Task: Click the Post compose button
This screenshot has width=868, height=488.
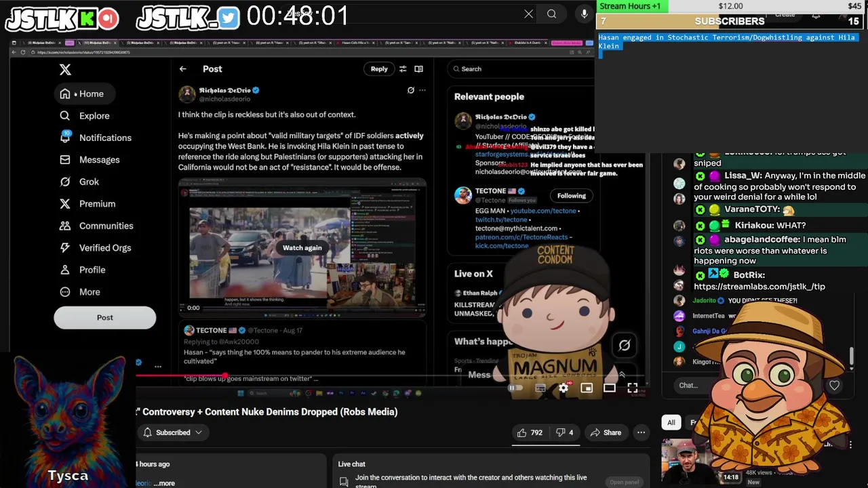Action: click(x=105, y=317)
